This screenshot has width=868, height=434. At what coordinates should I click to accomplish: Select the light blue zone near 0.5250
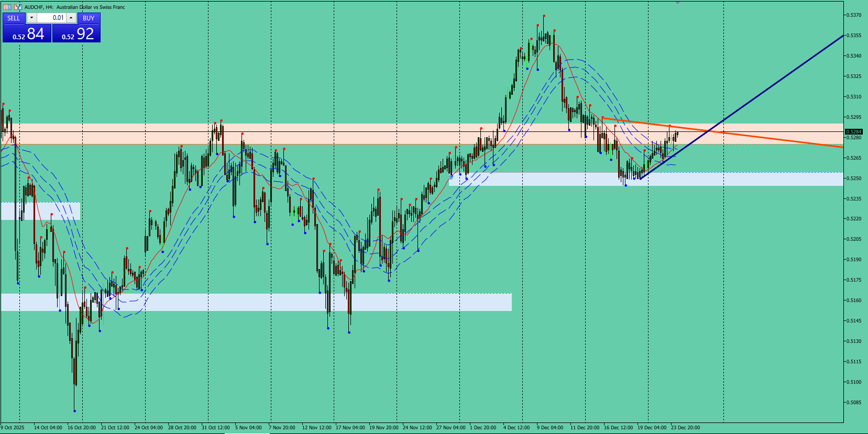pos(646,179)
